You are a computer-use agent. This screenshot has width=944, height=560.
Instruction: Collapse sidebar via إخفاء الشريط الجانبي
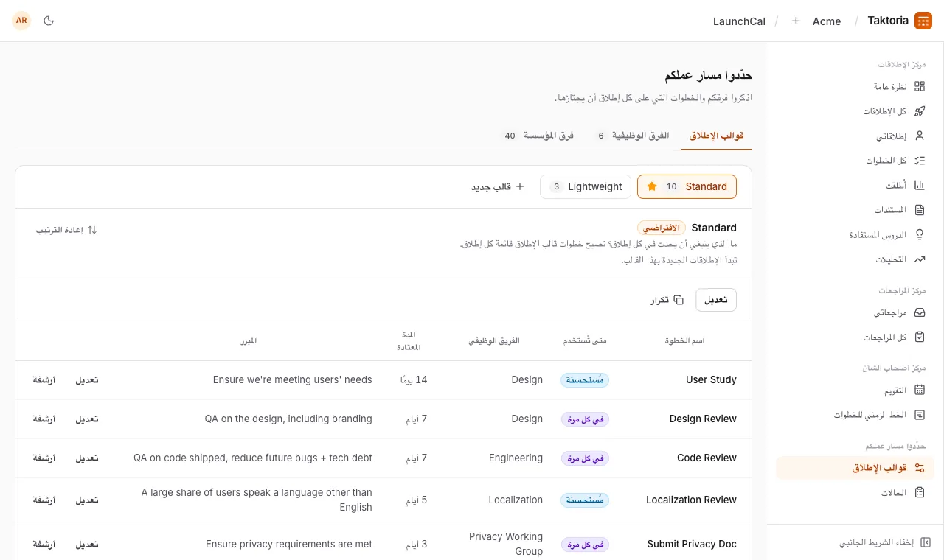click(885, 542)
